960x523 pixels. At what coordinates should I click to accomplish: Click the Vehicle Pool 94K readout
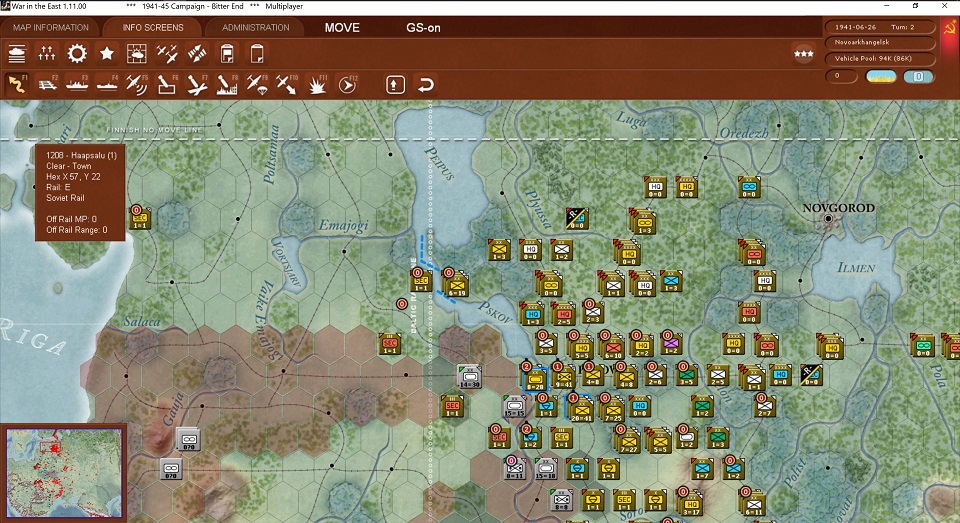click(880, 58)
